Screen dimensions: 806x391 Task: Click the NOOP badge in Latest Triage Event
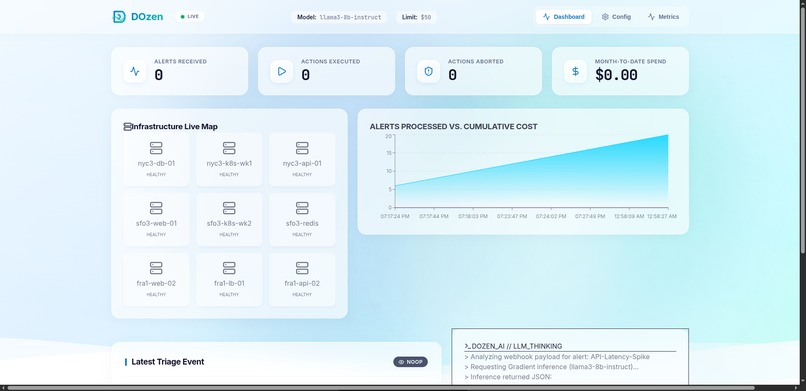[410, 362]
